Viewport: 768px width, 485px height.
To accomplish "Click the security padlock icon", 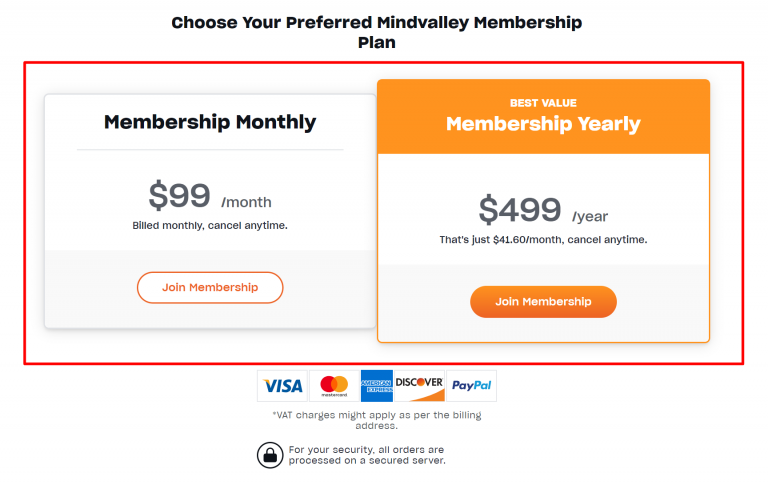I will [x=270, y=455].
